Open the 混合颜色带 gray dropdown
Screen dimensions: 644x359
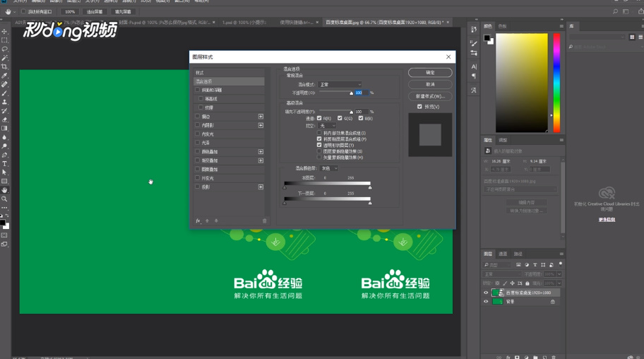click(x=329, y=168)
